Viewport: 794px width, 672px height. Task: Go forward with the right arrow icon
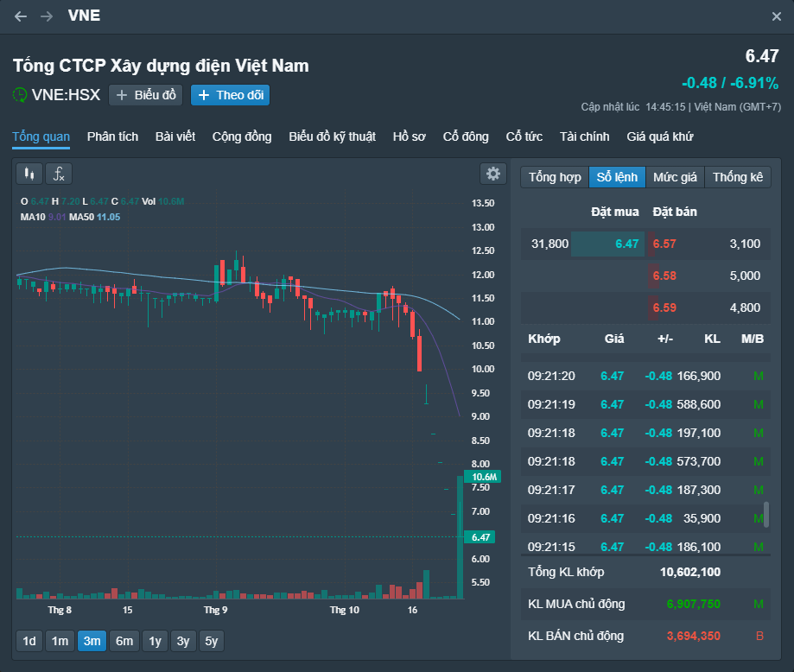47,16
